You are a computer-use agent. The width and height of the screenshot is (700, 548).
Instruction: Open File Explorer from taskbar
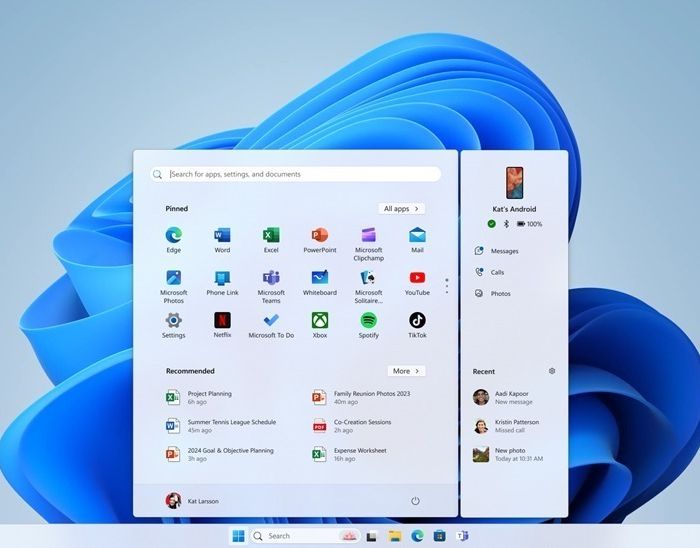tap(395, 536)
